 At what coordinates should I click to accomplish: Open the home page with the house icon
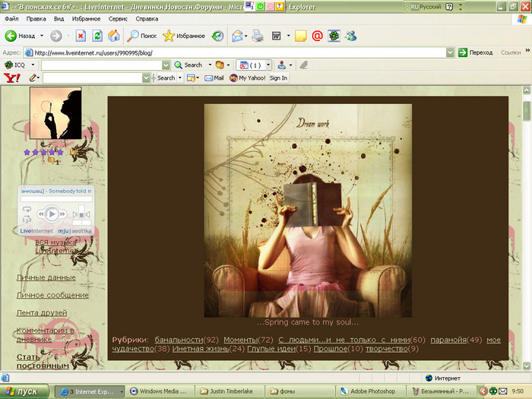114,36
